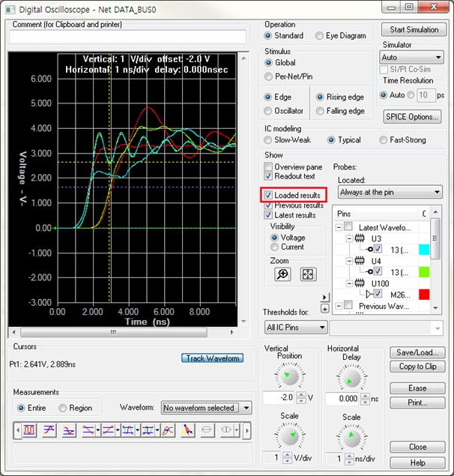Click the red color swatch for M26 pin
Screen dimensions: 454x476
424,294
